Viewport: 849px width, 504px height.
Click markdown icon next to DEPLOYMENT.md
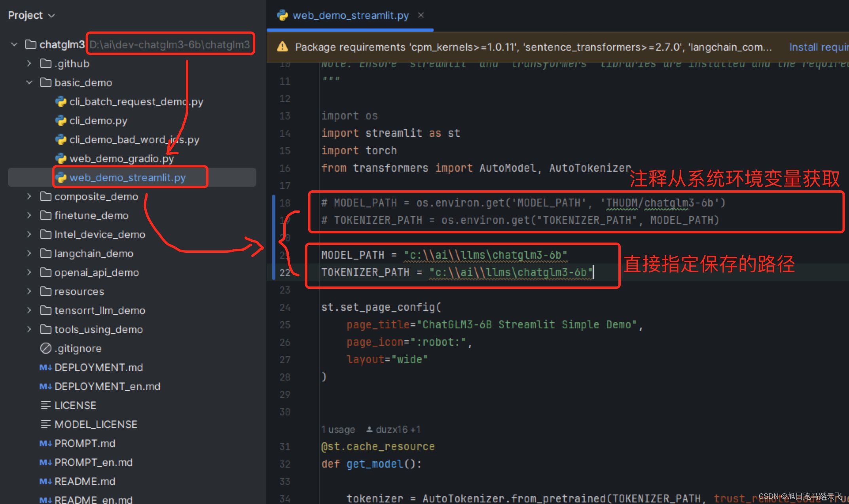click(45, 368)
